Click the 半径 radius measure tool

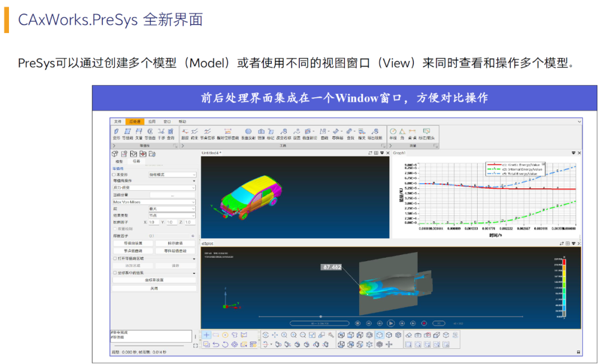(393, 134)
